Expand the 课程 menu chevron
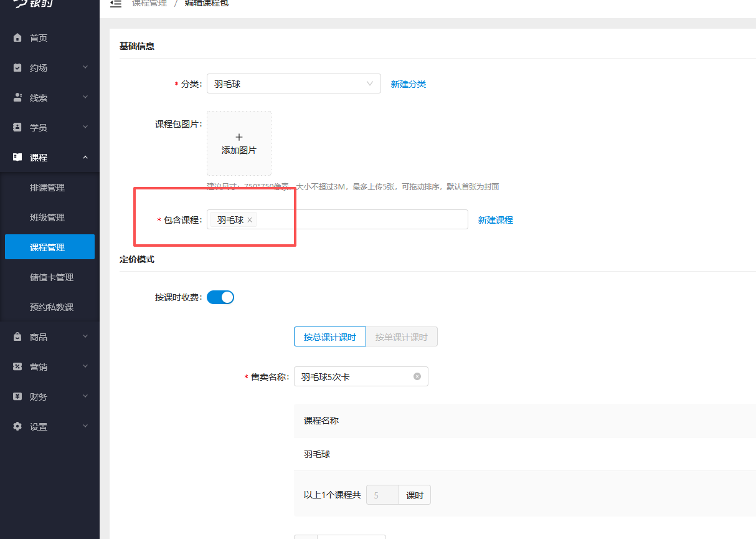Viewport: 756px width, 539px height. (x=85, y=157)
